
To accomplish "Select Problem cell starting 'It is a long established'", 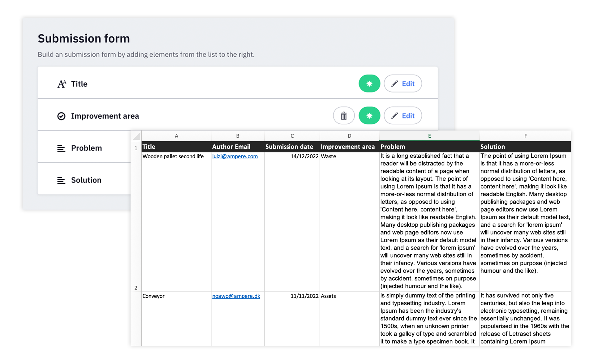I will click(x=429, y=222).
